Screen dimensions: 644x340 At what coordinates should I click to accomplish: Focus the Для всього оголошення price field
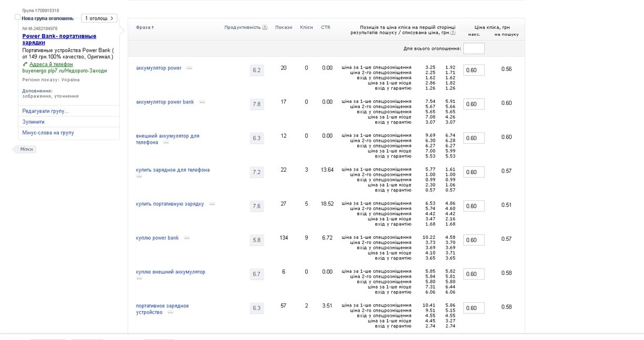474,48
